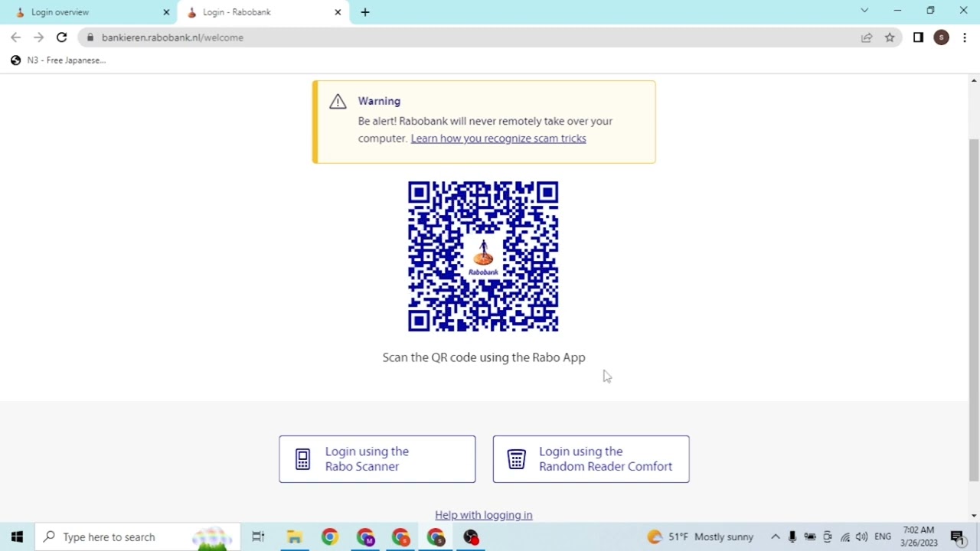Click the Warning heading text
This screenshot has width=980, height=551.
(379, 101)
